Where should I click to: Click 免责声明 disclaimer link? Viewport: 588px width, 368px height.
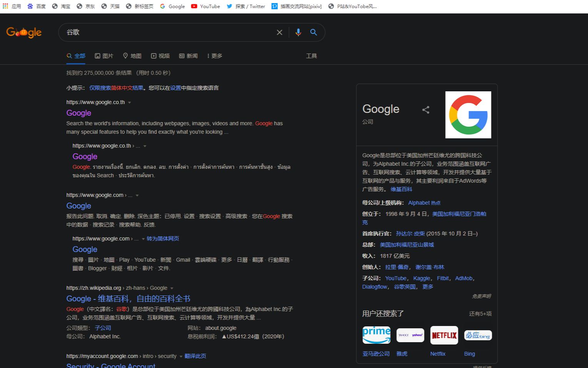tap(481, 296)
